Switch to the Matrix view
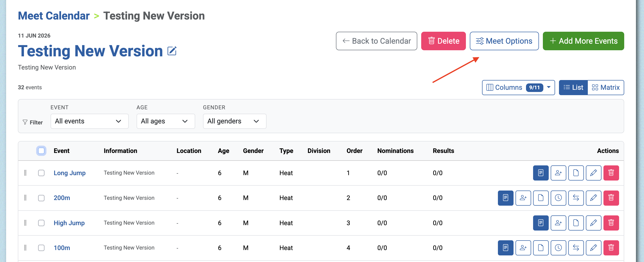Screen dimensions: 644x262 [606, 88]
